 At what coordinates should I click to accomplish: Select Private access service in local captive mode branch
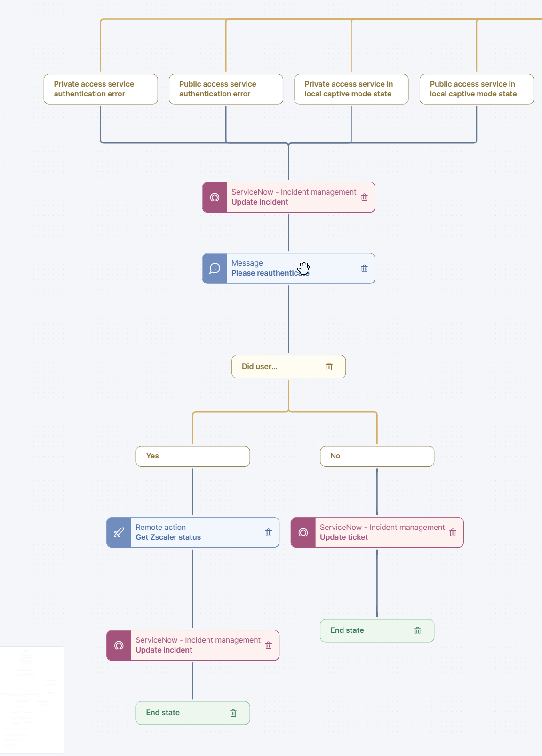tap(351, 89)
